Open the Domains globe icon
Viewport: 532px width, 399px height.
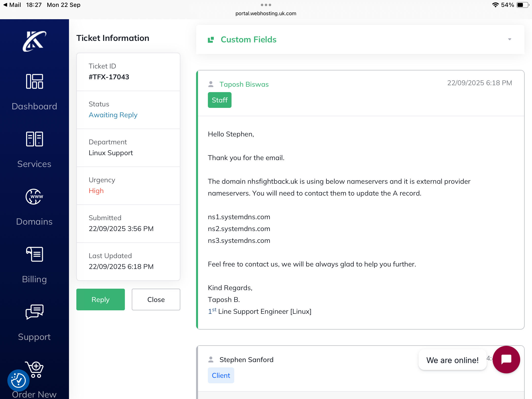pyautogui.click(x=34, y=197)
